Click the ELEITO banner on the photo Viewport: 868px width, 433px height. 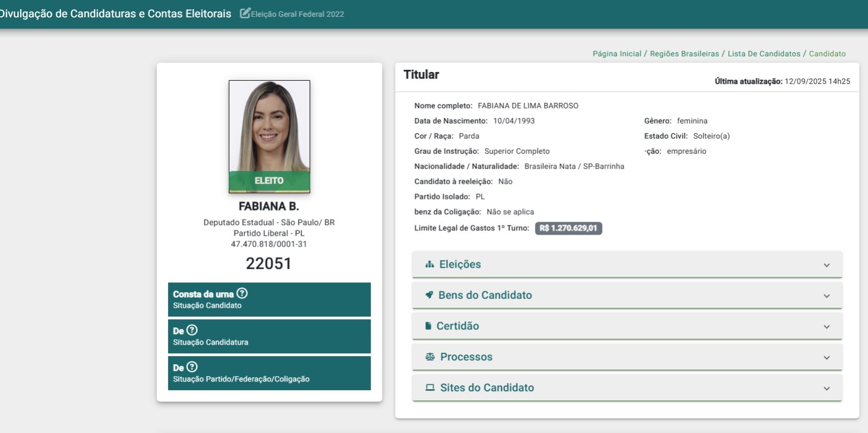tap(269, 180)
